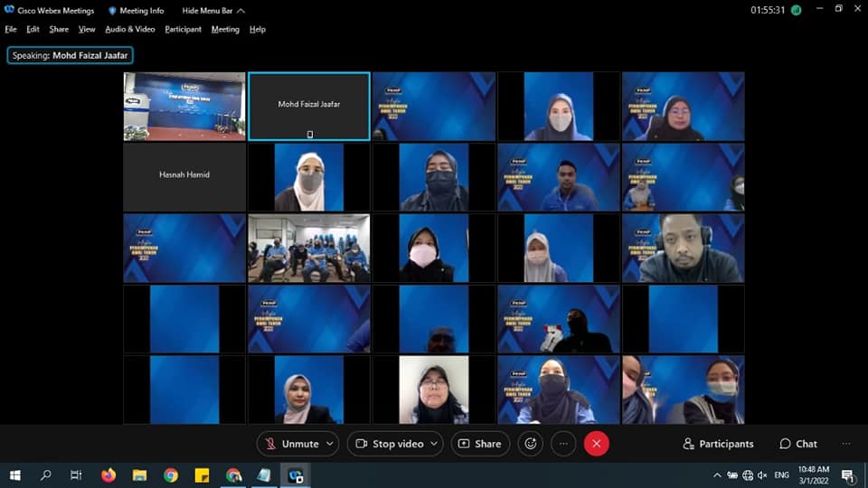Open the Audio & Video menu

pos(129,29)
